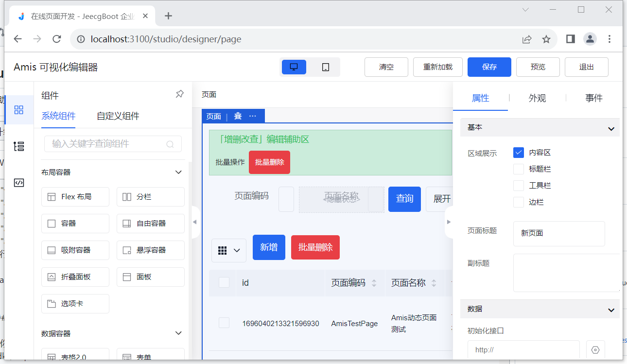The image size is (627, 364).
Task: Enable the 标题栏 checkbox
Action: click(x=519, y=169)
